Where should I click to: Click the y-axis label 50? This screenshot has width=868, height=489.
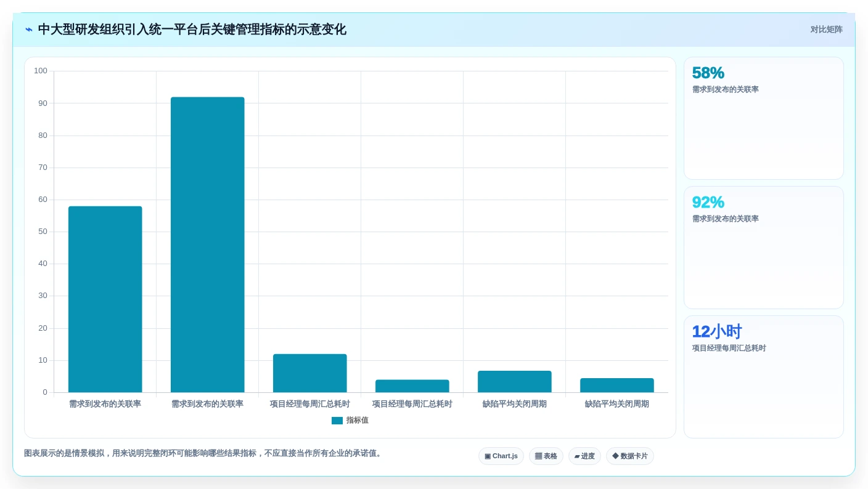pyautogui.click(x=43, y=232)
